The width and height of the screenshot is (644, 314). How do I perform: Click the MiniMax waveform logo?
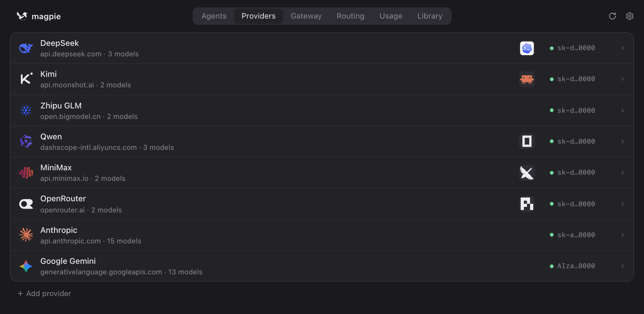coord(26,172)
